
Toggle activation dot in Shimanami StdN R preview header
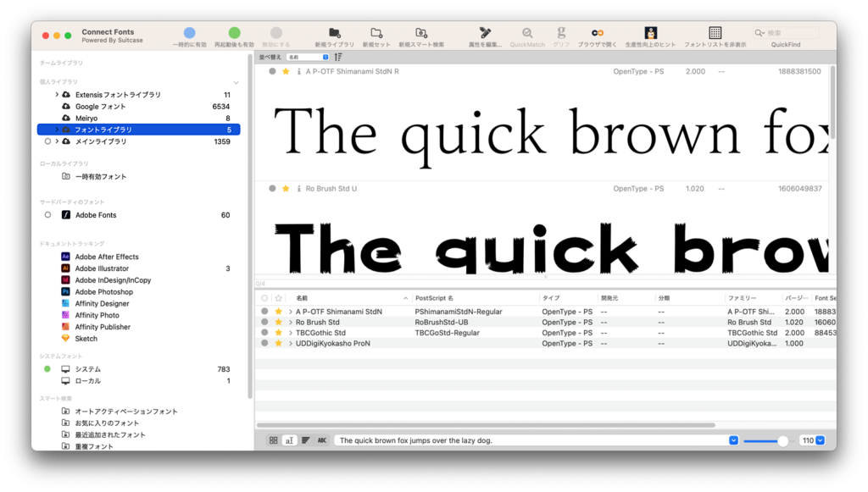click(x=272, y=71)
